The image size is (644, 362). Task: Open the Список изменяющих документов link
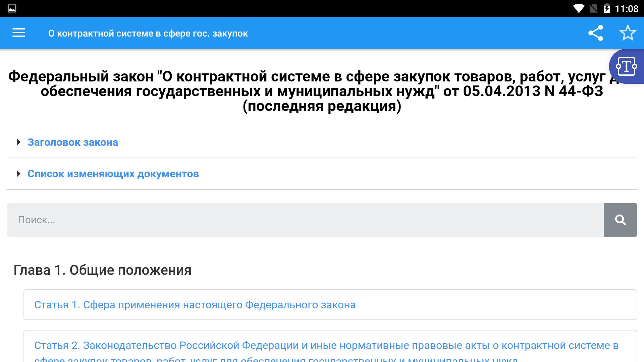point(113,174)
